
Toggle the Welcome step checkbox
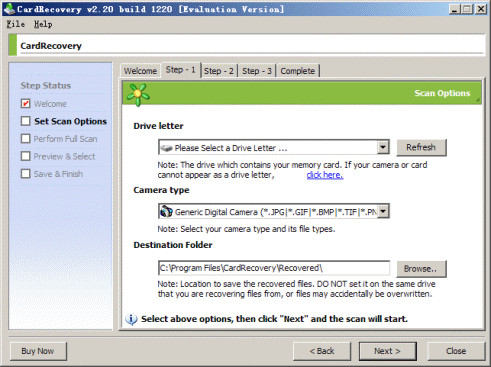coord(26,104)
